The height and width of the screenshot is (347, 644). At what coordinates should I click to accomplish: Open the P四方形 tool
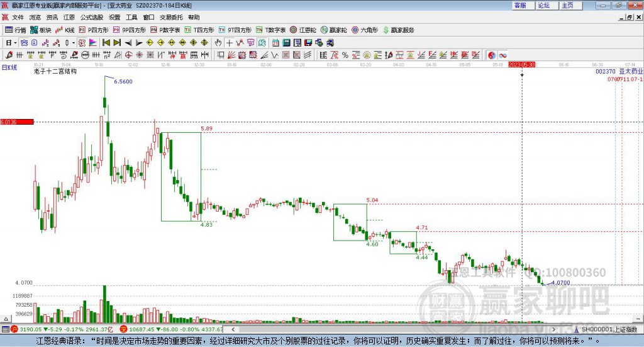pyautogui.click(x=94, y=30)
